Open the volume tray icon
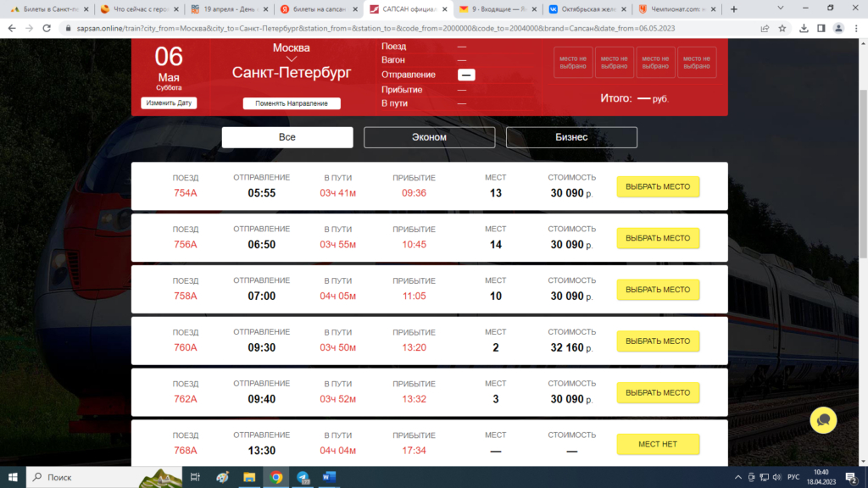 776,477
